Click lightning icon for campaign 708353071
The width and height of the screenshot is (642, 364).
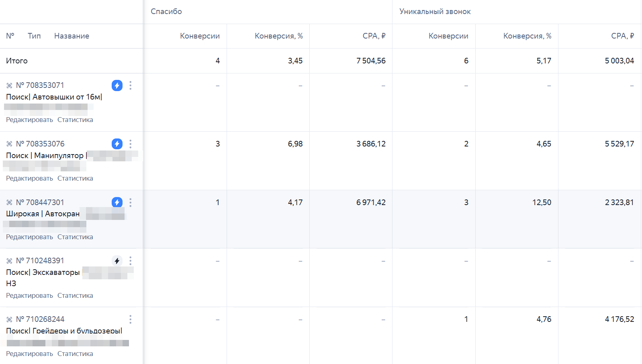pyautogui.click(x=117, y=85)
